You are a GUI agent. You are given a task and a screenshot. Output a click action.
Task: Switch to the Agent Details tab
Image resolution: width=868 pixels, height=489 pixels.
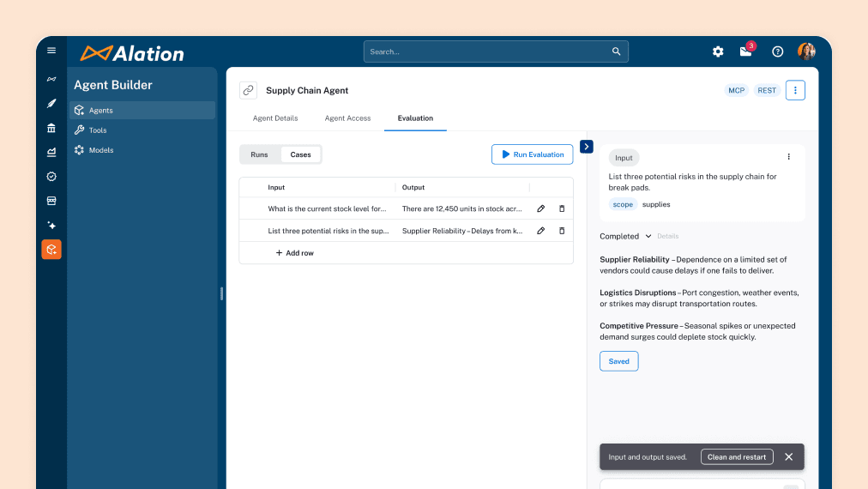point(275,118)
